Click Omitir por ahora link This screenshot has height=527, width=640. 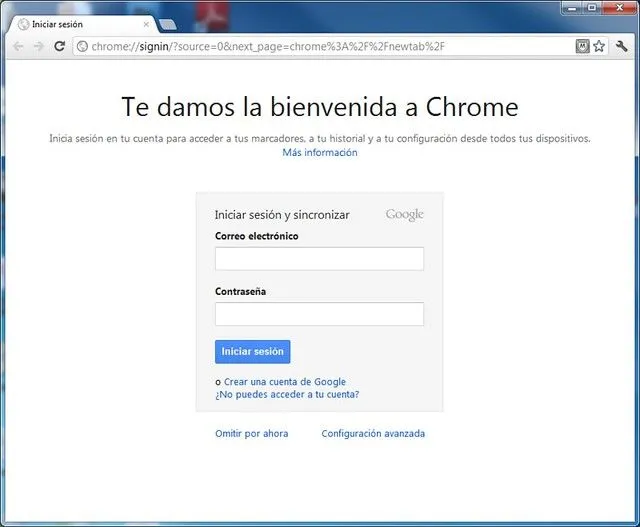[x=252, y=434]
